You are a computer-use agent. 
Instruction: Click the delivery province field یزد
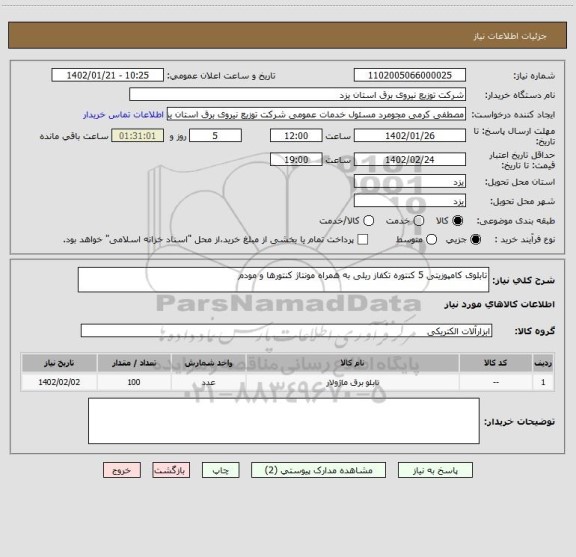[410, 182]
